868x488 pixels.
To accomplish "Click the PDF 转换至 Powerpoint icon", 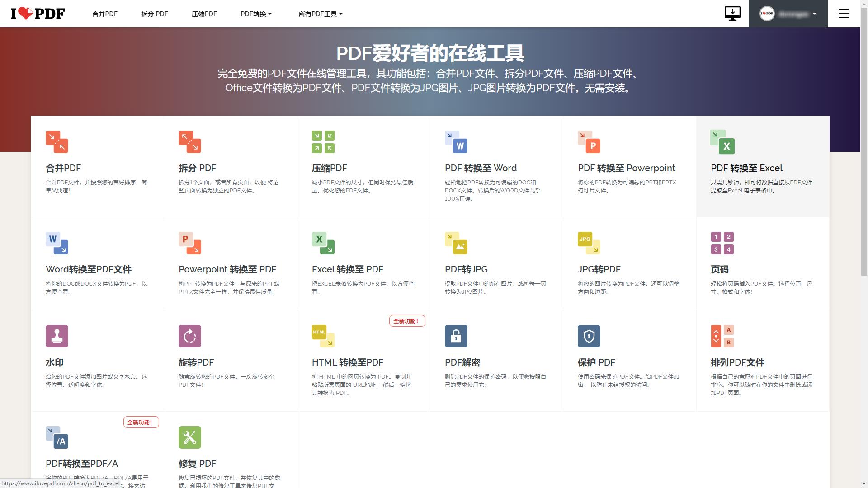I will tap(588, 141).
